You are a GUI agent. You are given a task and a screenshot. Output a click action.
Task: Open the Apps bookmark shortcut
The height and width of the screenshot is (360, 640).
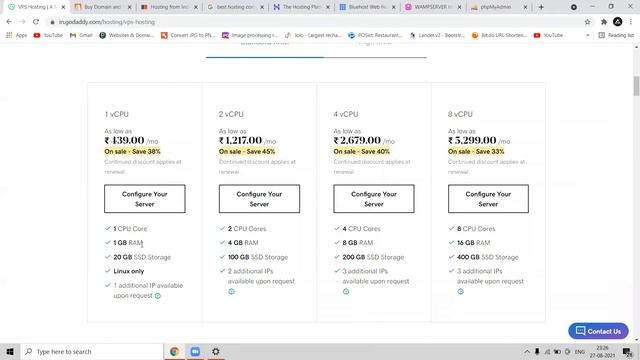coord(17,36)
